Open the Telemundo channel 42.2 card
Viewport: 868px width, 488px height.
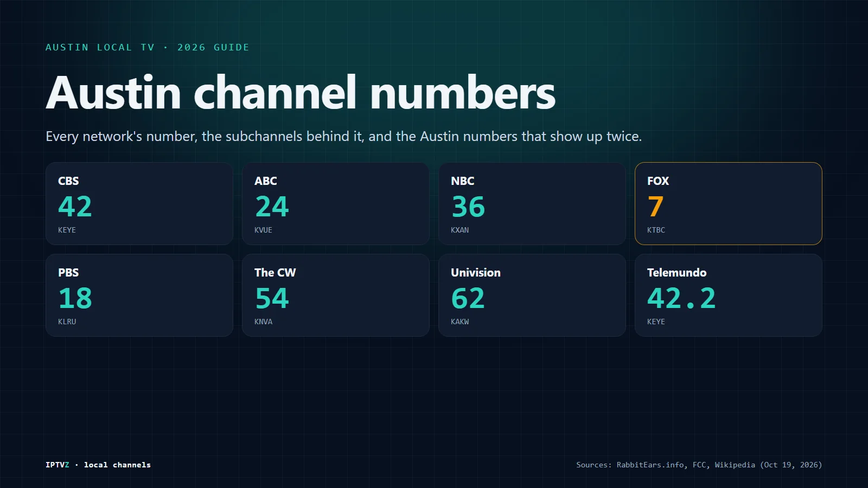tap(729, 295)
